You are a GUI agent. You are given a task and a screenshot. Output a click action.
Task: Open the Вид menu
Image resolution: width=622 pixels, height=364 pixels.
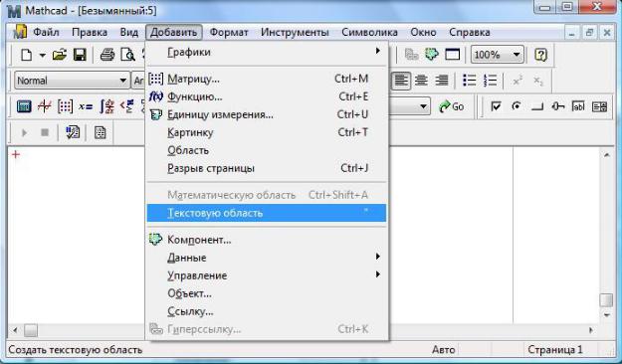(x=129, y=32)
